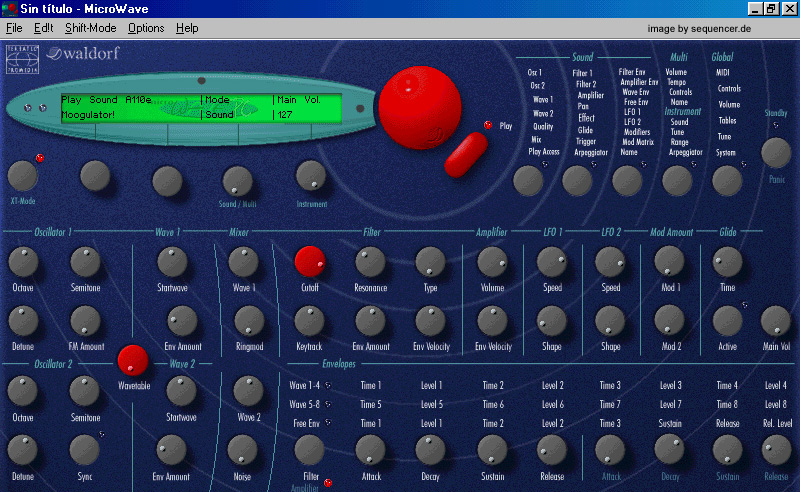The width and height of the screenshot is (800, 492).
Task: Click the Oscillator 1 Octave knob
Action: tap(23, 262)
